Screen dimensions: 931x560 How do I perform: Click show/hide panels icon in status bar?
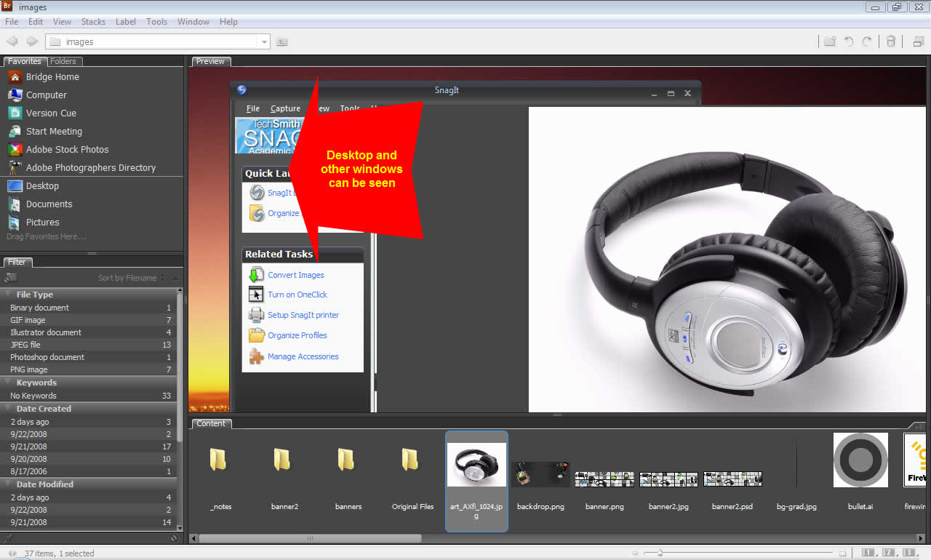click(x=12, y=553)
